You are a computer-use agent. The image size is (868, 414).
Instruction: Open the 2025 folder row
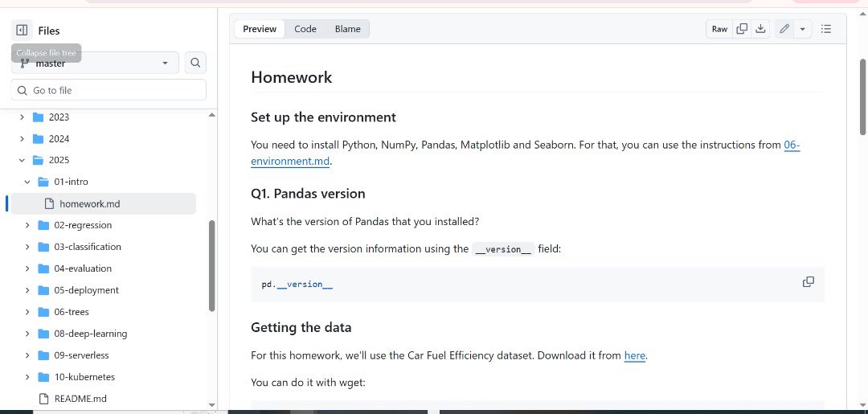coord(104,160)
